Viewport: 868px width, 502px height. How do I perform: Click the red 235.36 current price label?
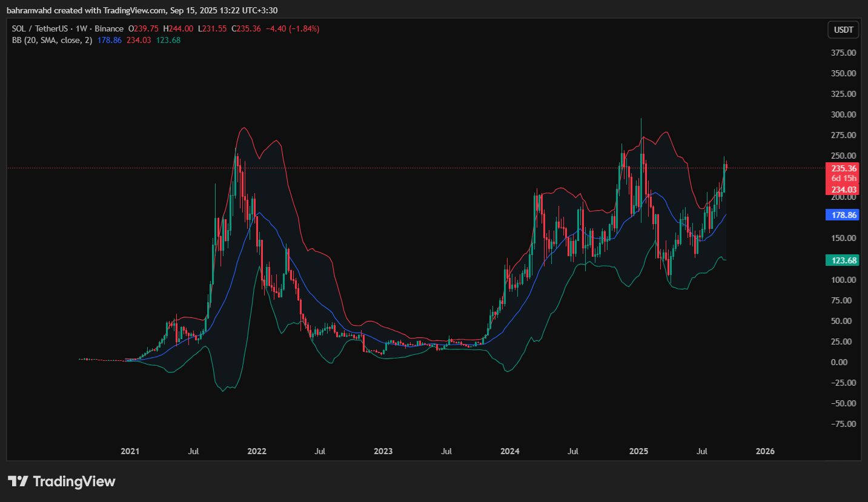(x=843, y=168)
